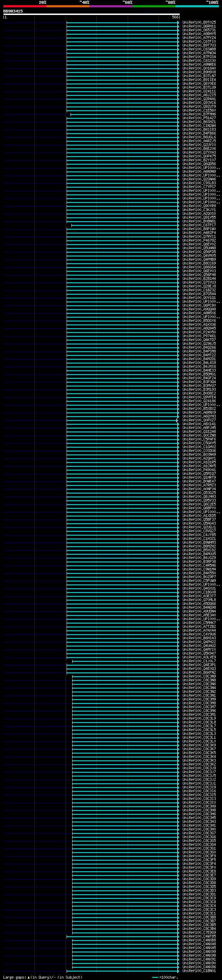The height and width of the screenshot is (980, 222).
Task: Click the UniRef100_Q0PXZ7 label
Action: 199,420
